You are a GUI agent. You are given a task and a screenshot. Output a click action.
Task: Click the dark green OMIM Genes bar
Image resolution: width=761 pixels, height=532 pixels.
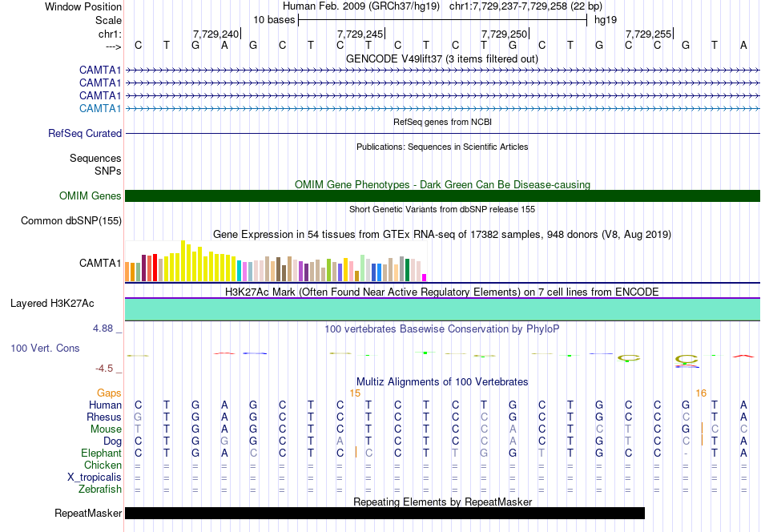point(442,195)
